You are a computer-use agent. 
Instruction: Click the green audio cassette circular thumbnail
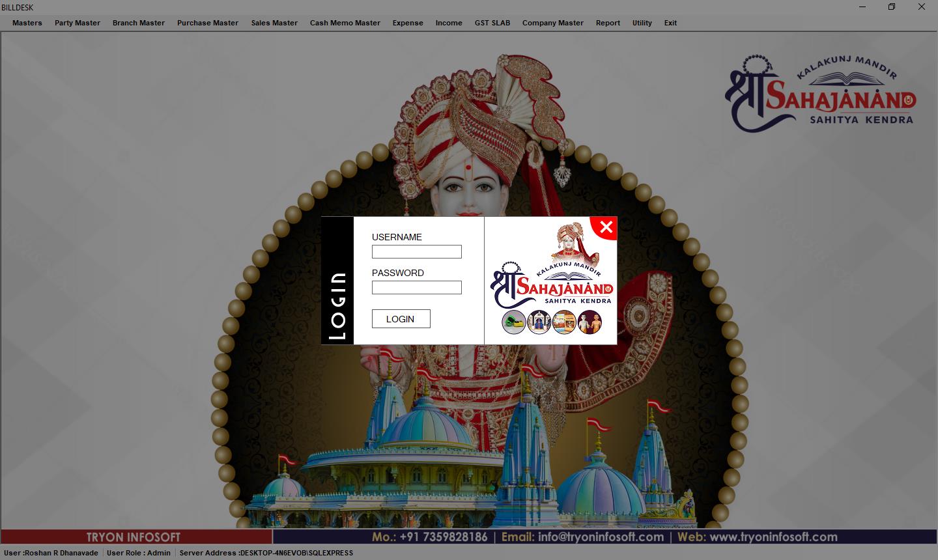tap(514, 322)
